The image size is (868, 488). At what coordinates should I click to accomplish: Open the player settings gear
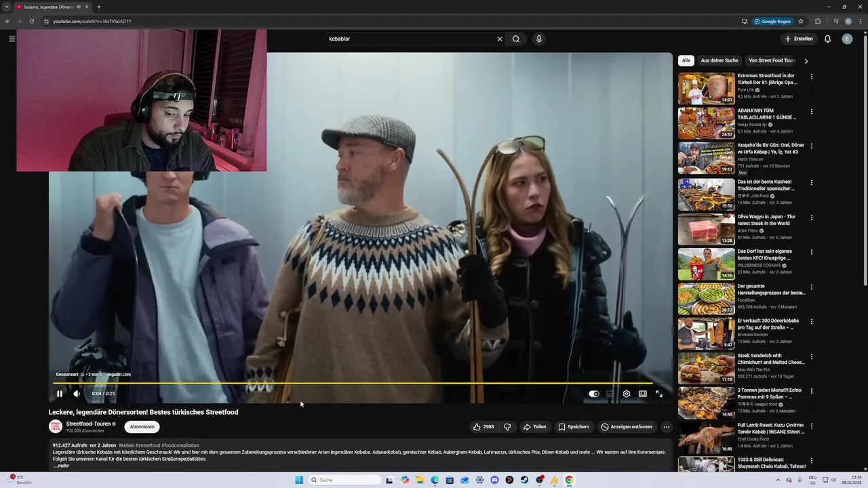click(x=627, y=394)
